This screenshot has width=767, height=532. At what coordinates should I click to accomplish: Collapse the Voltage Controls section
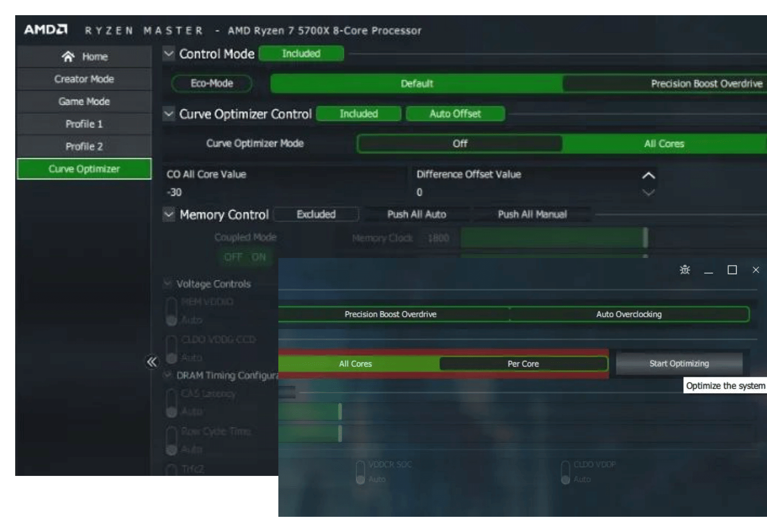167,284
